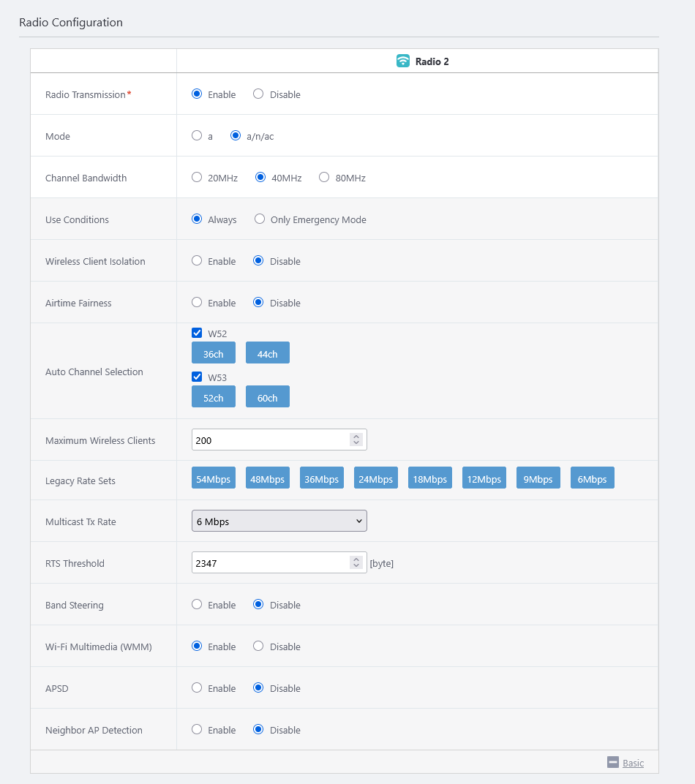Uncheck the W53 checkbox
This screenshot has height=784, width=695.
(197, 377)
